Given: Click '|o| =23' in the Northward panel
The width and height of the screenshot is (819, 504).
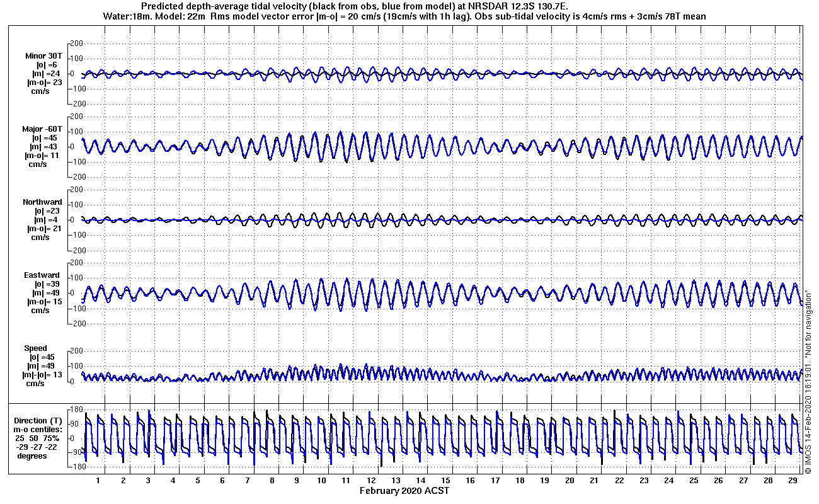Looking at the screenshot, I should pyautogui.click(x=48, y=211).
